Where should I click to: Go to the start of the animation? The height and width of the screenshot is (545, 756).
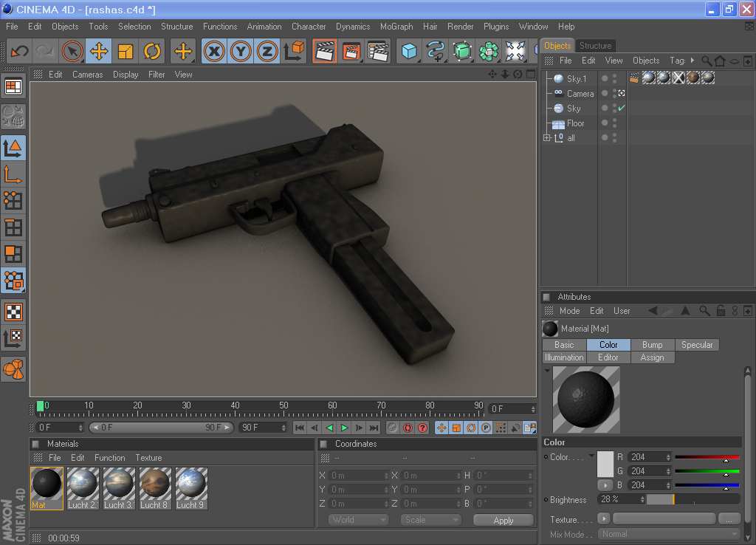coord(300,428)
